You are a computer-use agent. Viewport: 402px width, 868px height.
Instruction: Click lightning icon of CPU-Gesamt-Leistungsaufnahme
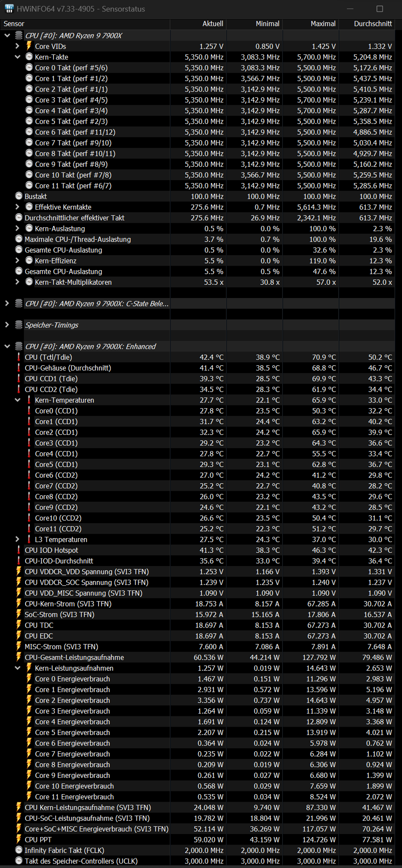pos(19,657)
